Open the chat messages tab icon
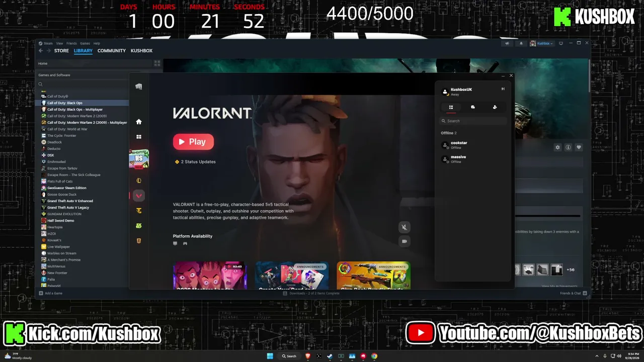Screen dimensions: 644x362 tap(473, 107)
